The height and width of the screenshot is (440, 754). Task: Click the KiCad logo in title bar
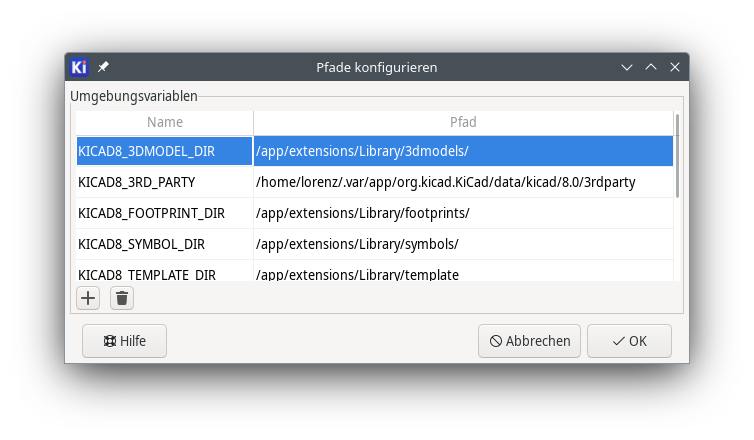click(79, 67)
